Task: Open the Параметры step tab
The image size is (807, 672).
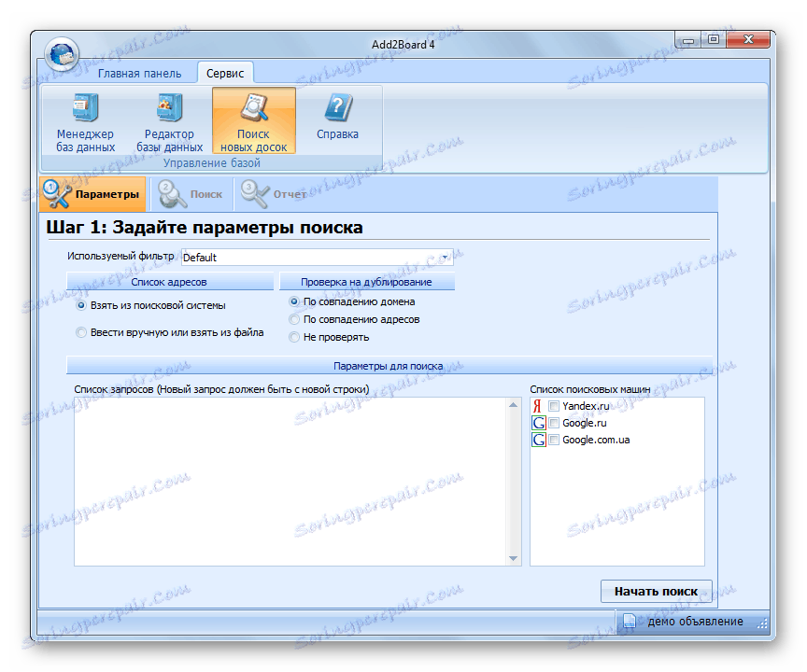Action: pos(92,194)
